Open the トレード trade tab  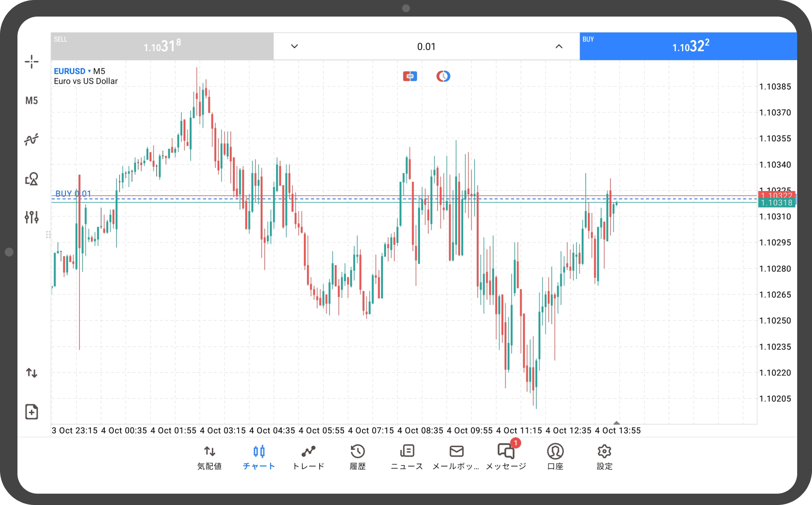[x=308, y=457]
